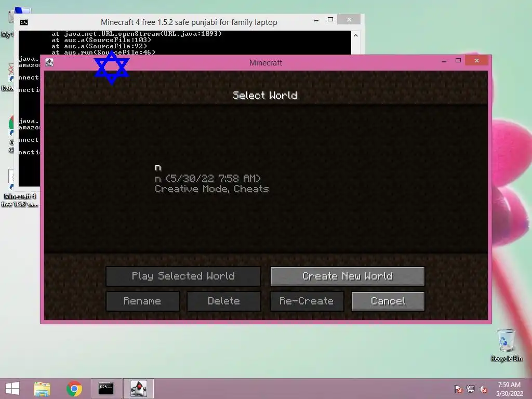Maximize the Minecraft game window
The width and height of the screenshot is (532, 399).
point(458,61)
